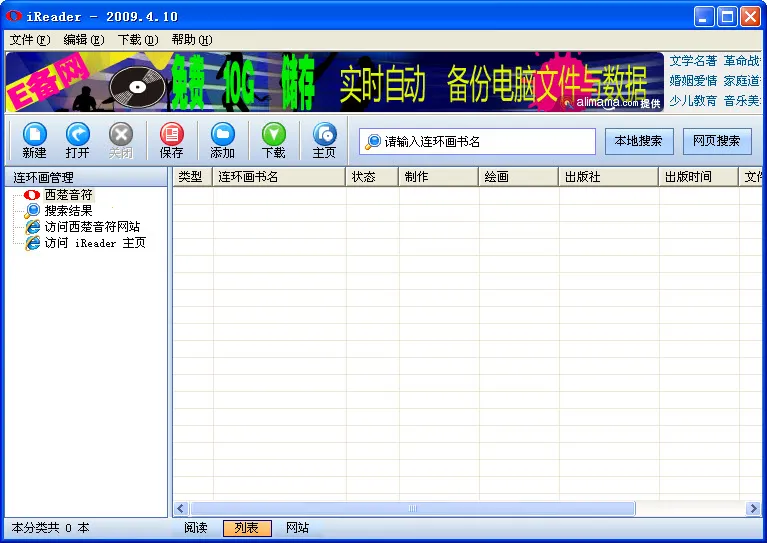Click the 主页 (Home) toolbar icon
Viewport: 767px width, 543px height.
coord(324,135)
